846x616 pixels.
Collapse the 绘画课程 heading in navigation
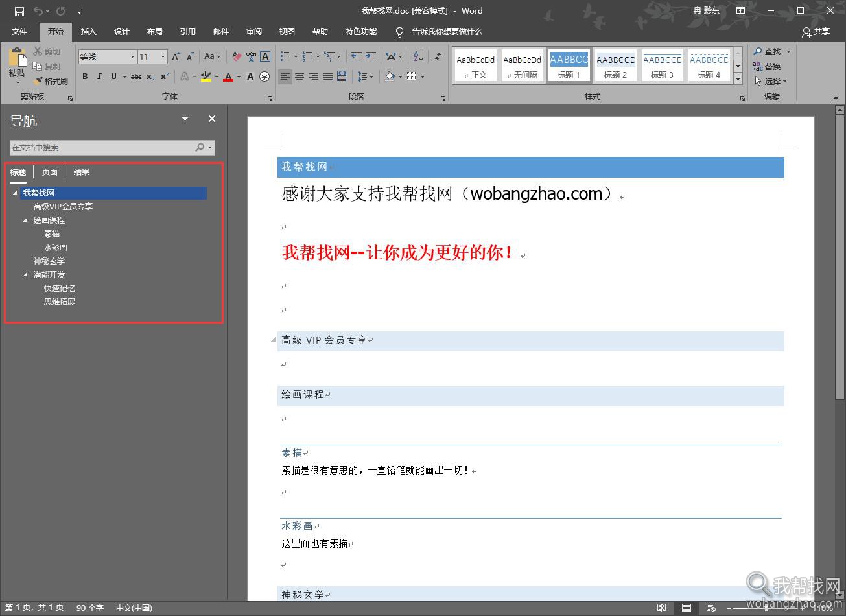pyautogui.click(x=26, y=220)
